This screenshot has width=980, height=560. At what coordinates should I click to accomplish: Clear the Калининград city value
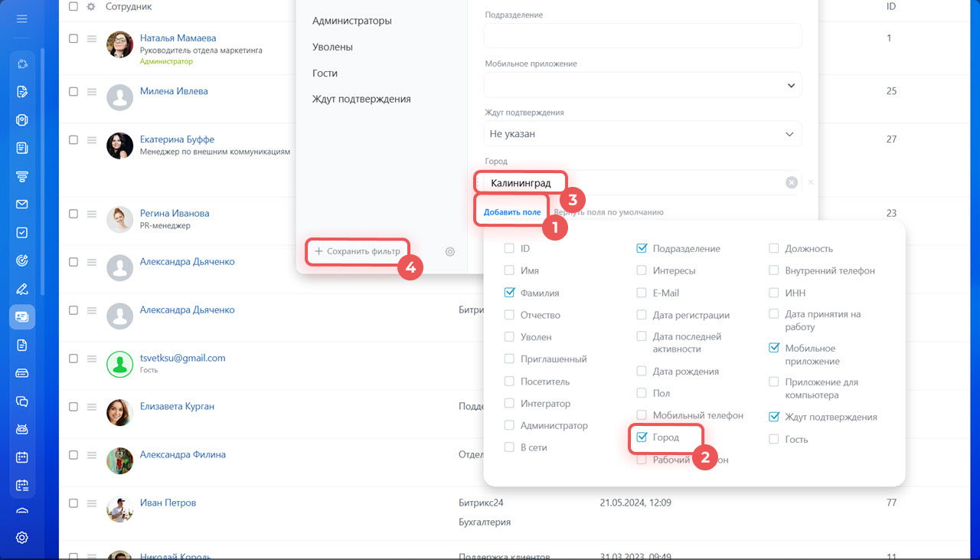pos(792,182)
